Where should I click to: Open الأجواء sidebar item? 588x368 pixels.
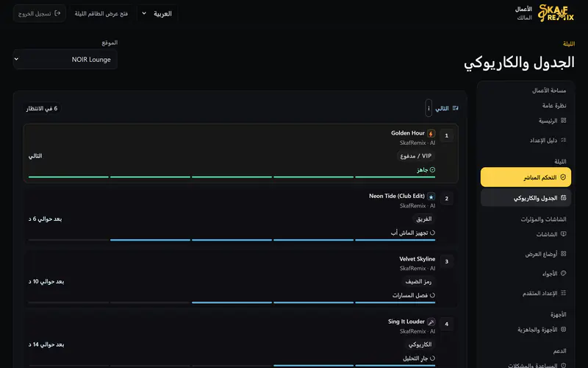coord(526,273)
